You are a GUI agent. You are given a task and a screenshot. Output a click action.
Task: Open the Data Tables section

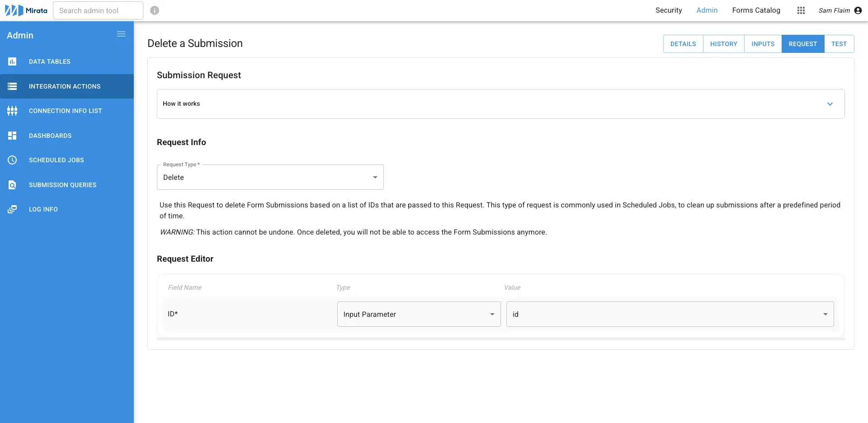coord(50,61)
